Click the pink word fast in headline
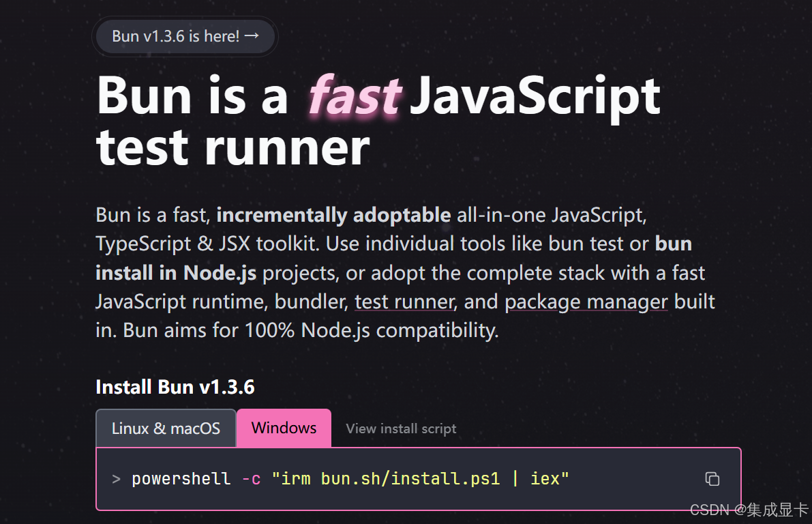This screenshot has height=524, width=812. [x=355, y=96]
